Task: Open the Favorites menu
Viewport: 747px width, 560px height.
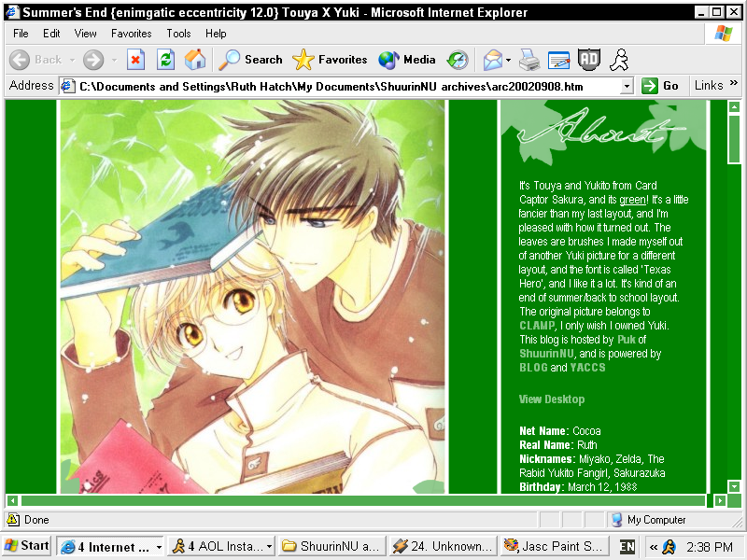Action: [x=132, y=34]
